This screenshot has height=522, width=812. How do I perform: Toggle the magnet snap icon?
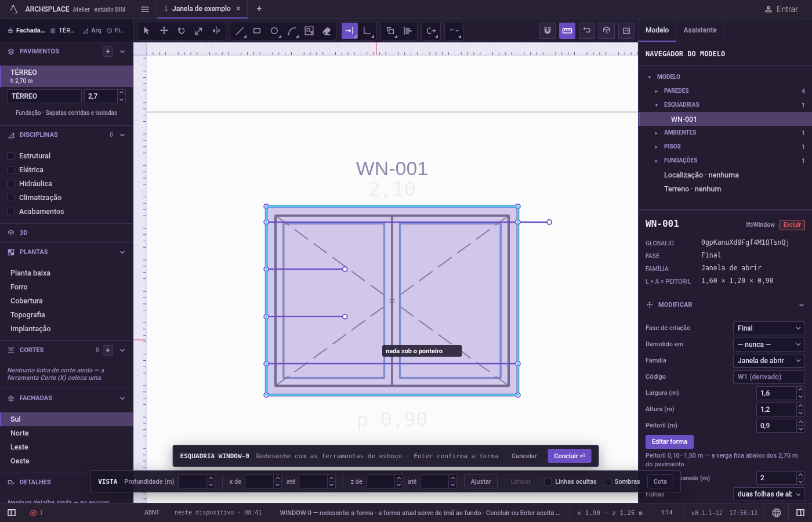[x=547, y=31]
